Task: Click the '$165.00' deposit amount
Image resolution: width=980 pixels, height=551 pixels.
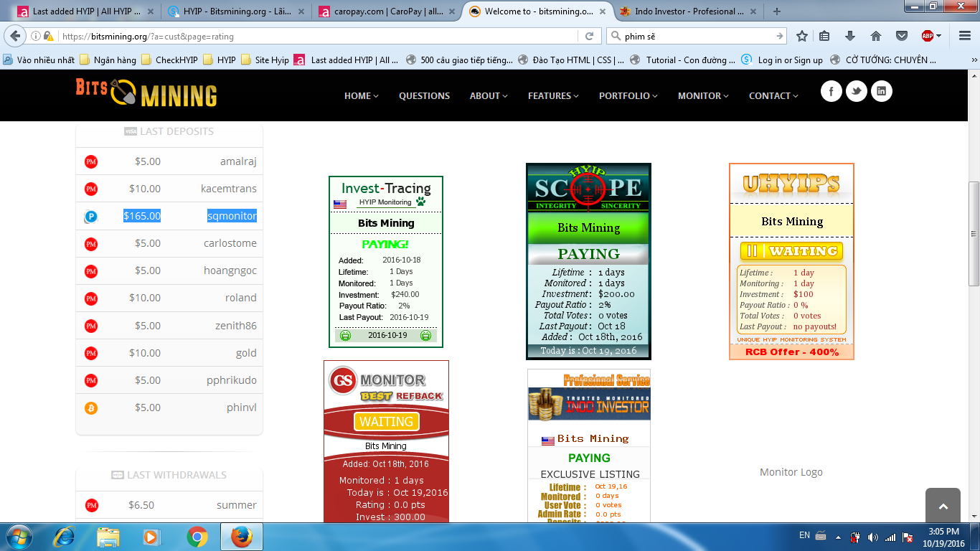Action: 142,216
